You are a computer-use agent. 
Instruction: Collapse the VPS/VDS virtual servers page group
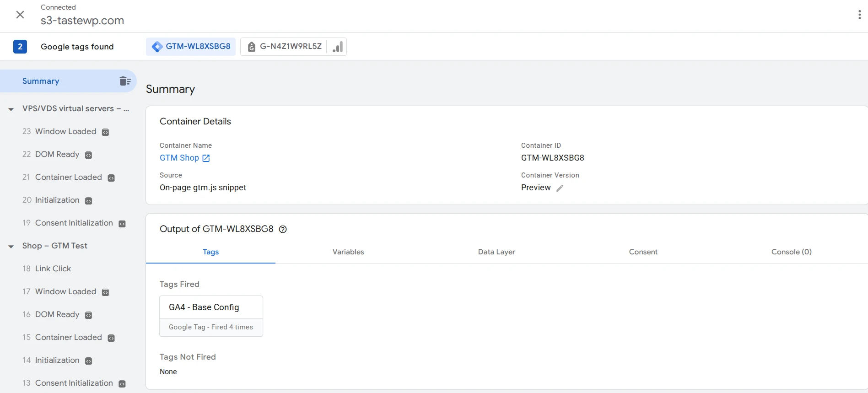coord(11,109)
